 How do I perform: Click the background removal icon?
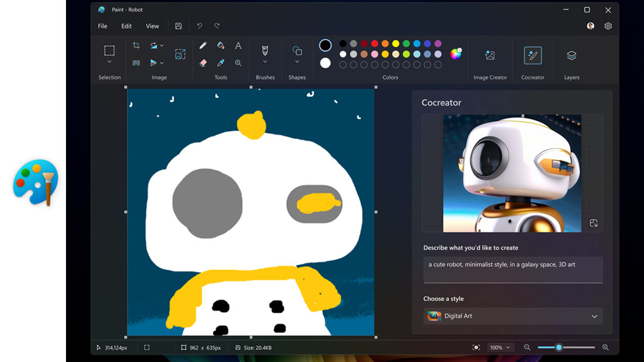click(136, 63)
